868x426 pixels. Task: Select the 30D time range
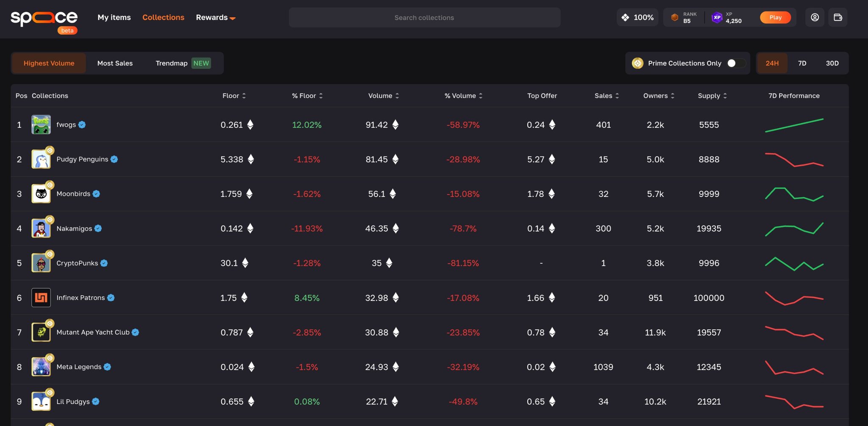point(832,63)
